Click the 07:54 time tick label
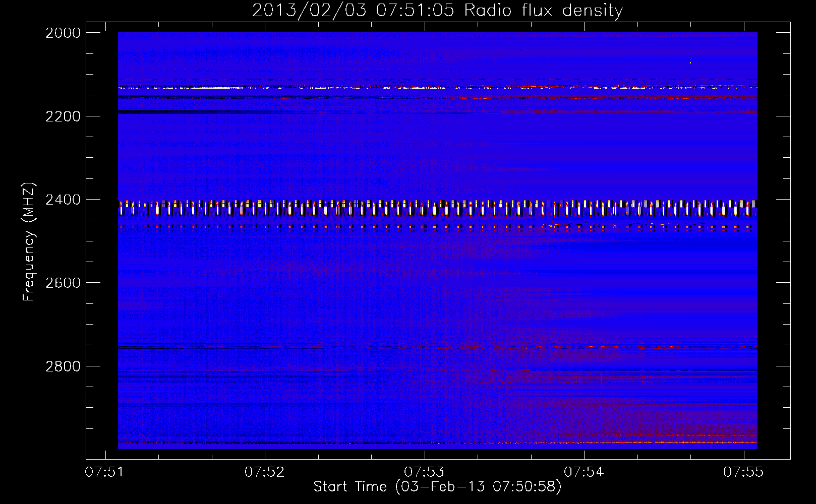The height and width of the screenshot is (504, 816). click(584, 472)
